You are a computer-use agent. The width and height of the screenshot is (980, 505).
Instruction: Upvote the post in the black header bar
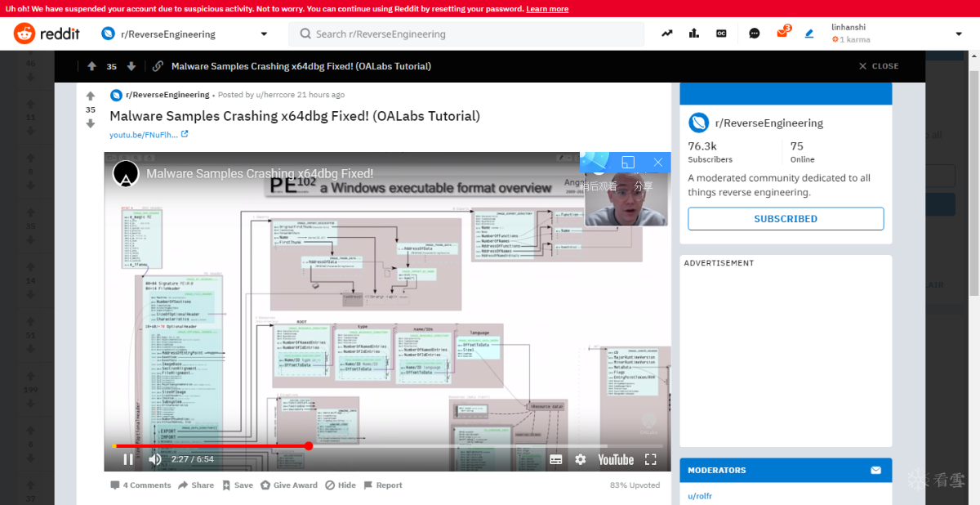91,66
